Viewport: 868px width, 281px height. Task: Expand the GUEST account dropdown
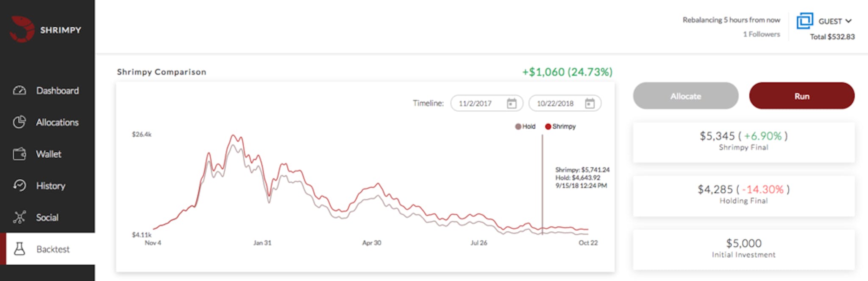(x=835, y=21)
